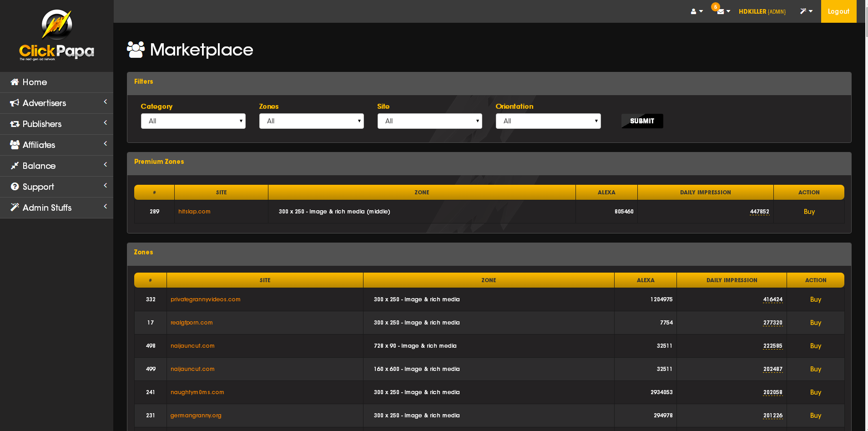Click the Support question mark icon

coord(15,187)
